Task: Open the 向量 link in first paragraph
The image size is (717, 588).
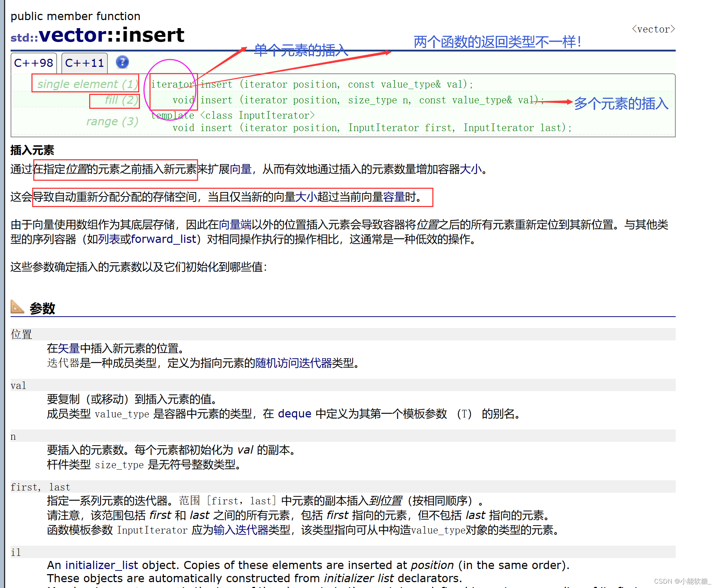Action: click(240, 169)
